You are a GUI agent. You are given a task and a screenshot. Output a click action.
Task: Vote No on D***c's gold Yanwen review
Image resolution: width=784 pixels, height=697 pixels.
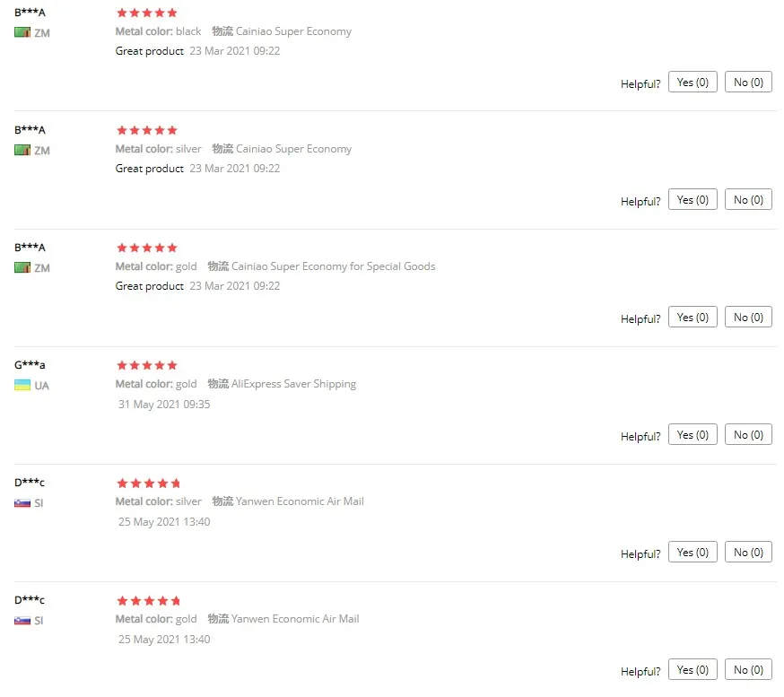coord(748,669)
